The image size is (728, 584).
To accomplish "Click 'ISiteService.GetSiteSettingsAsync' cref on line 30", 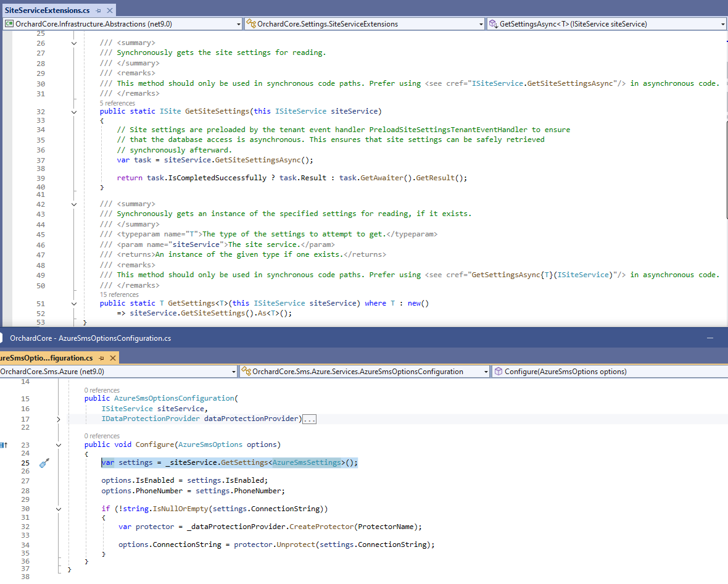I will click(542, 83).
